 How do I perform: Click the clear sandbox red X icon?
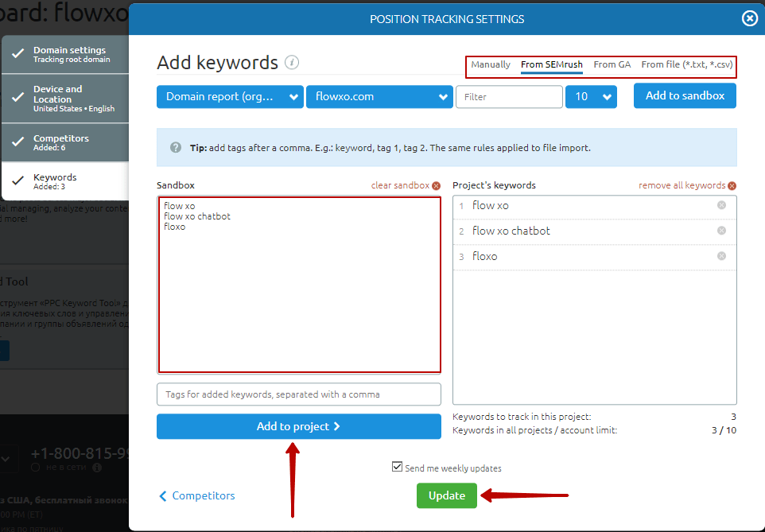coord(436,186)
